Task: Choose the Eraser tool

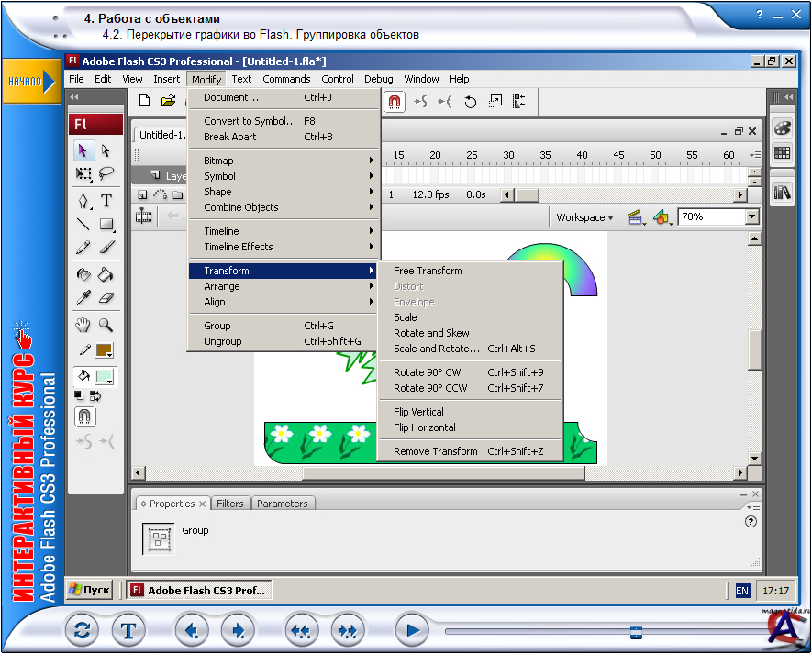Action: [x=106, y=296]
